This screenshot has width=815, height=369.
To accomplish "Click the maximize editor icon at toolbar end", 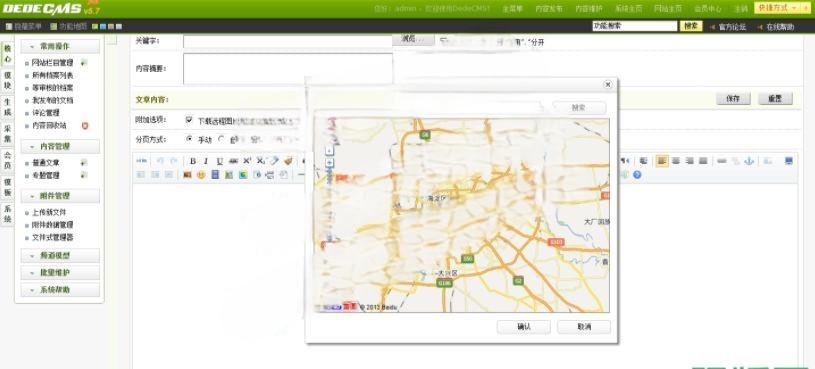I will pos(788,161).
